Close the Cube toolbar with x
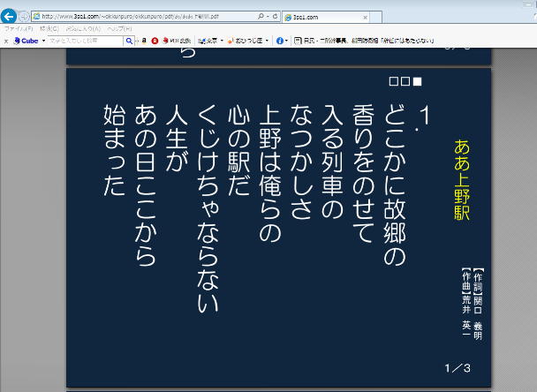 (6, 41)
